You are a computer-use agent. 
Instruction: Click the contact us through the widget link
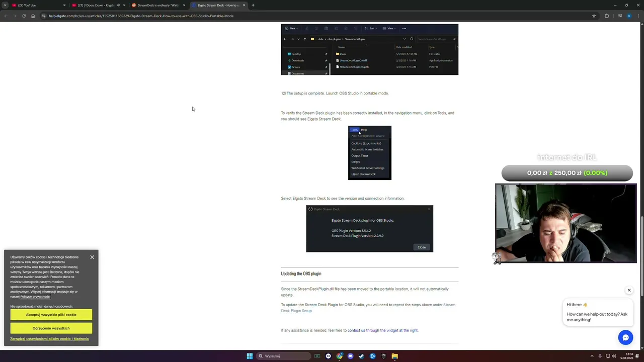[382, 330]
